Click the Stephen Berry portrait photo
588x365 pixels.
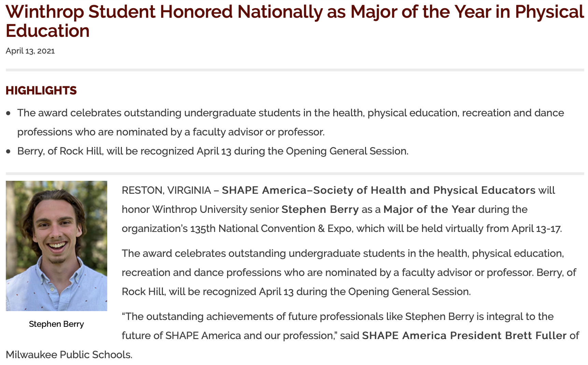point(56,246)
